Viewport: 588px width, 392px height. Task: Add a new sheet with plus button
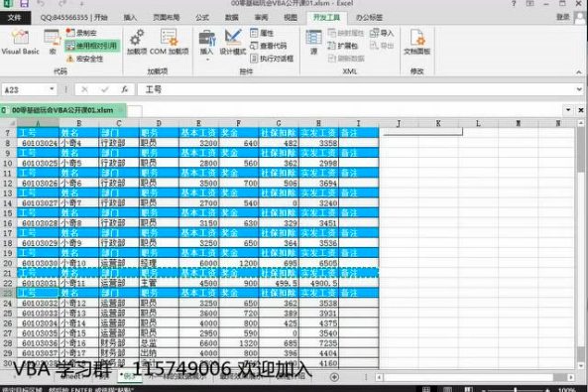[x=334, y=377]
